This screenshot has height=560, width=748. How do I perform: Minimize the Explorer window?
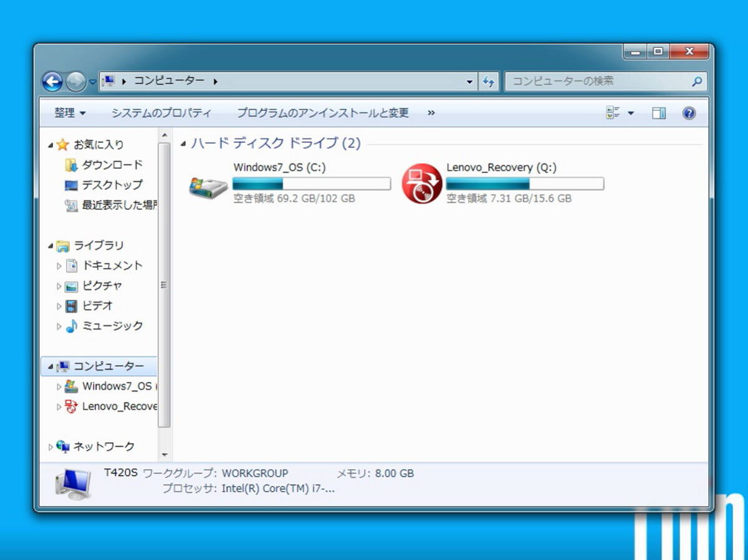[x=636, y=52]
